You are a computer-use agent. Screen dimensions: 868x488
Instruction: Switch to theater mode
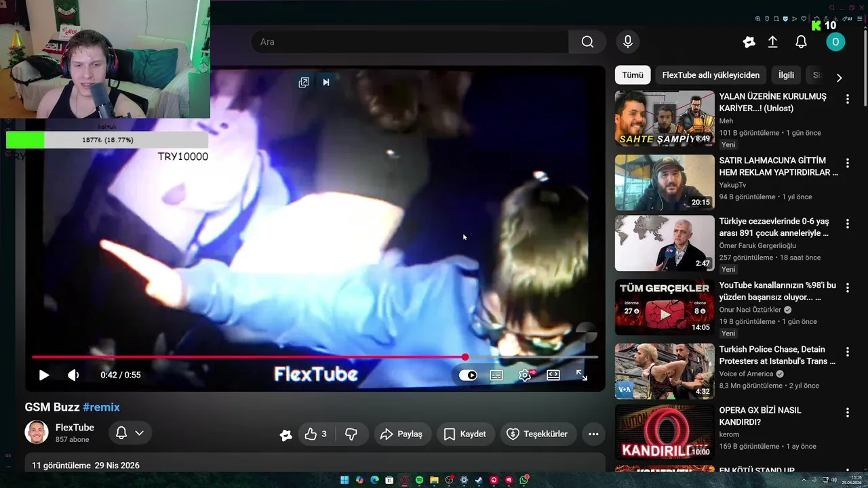[553, 375]
